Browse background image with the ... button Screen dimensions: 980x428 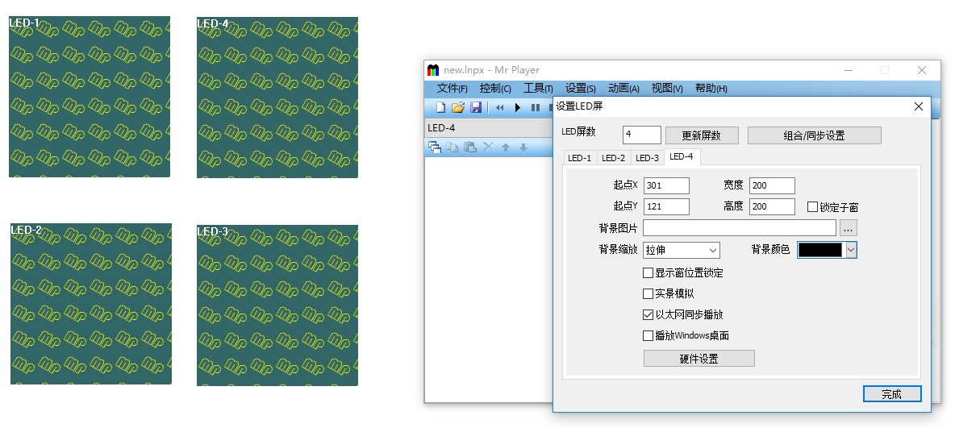coord(848,229)
